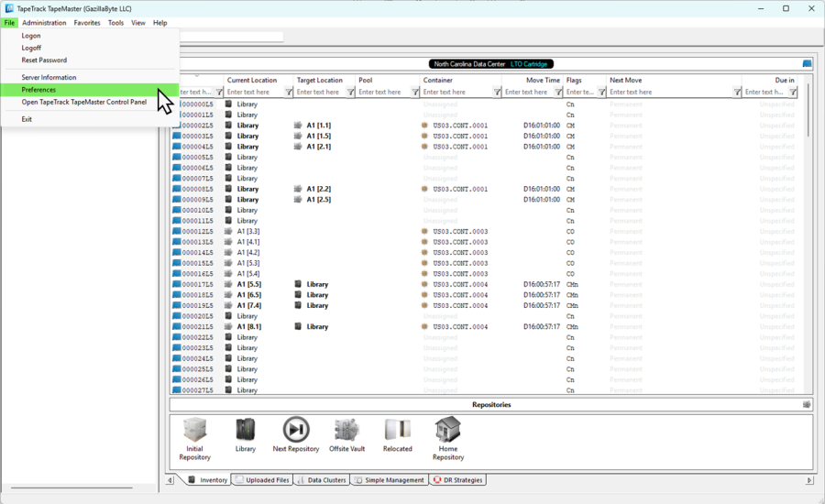825x504 pixels.
Task: Click Container filter text field
Action: click(456, 92)
